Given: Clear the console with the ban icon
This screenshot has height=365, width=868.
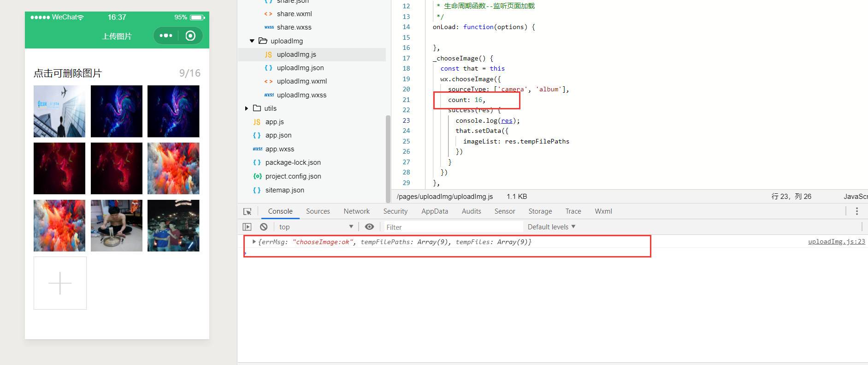Looking at the screenshot, I should (264, 227).
